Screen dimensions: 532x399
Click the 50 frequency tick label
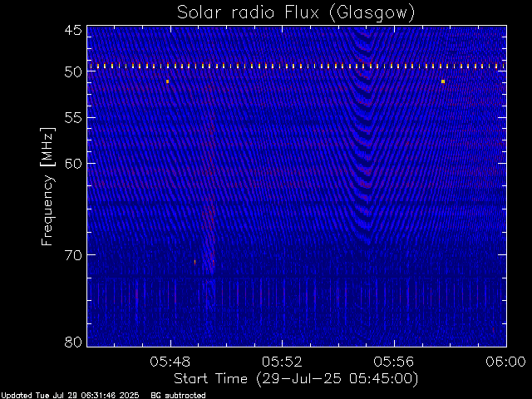coord(73,71)
